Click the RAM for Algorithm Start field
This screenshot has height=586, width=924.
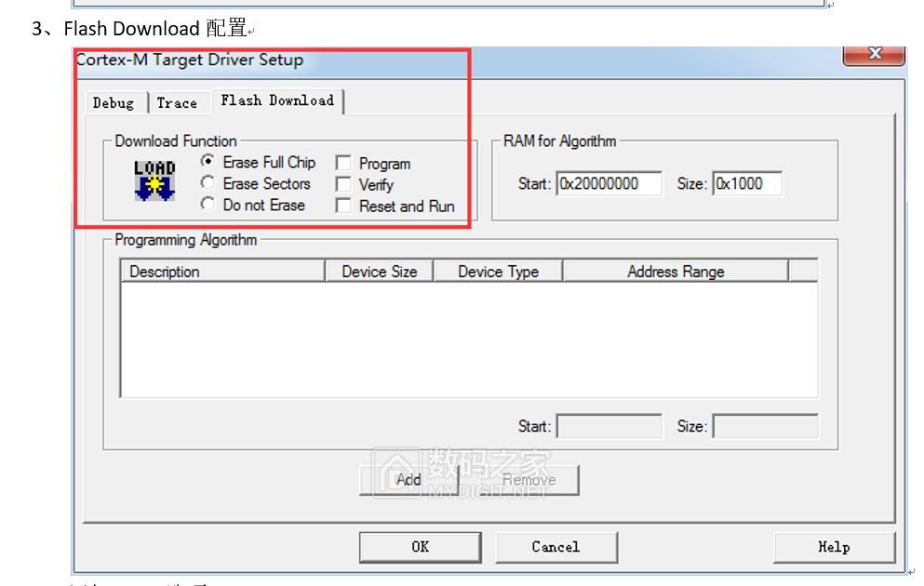coord(609,184)
